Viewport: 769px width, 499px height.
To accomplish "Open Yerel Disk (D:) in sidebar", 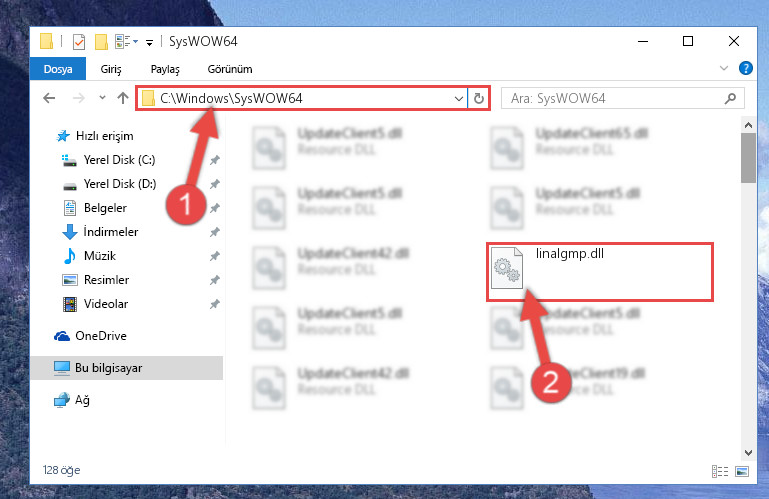I will (120, 184).
